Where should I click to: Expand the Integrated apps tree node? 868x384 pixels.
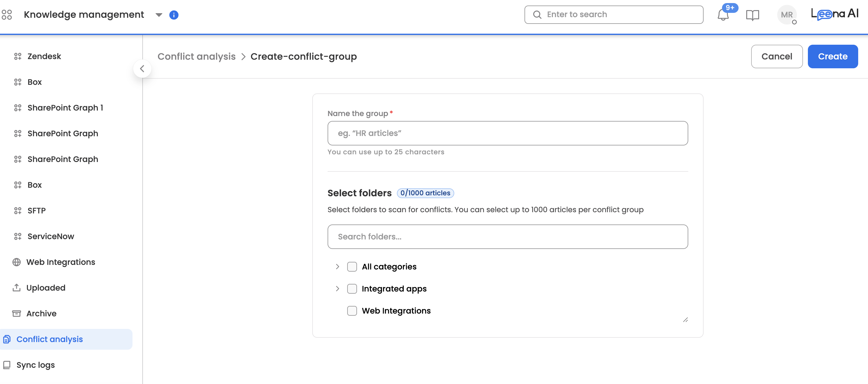pos(337,289)
